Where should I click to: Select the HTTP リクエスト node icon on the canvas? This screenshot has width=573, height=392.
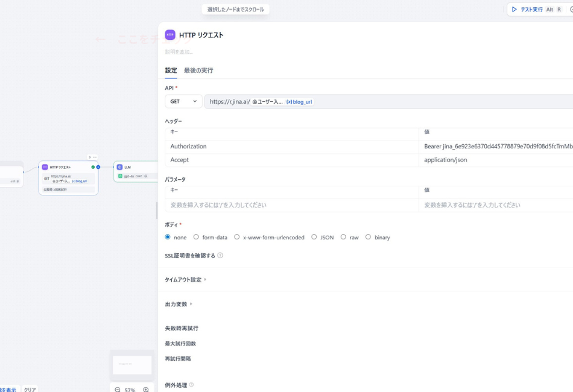(x=45, y=167)
